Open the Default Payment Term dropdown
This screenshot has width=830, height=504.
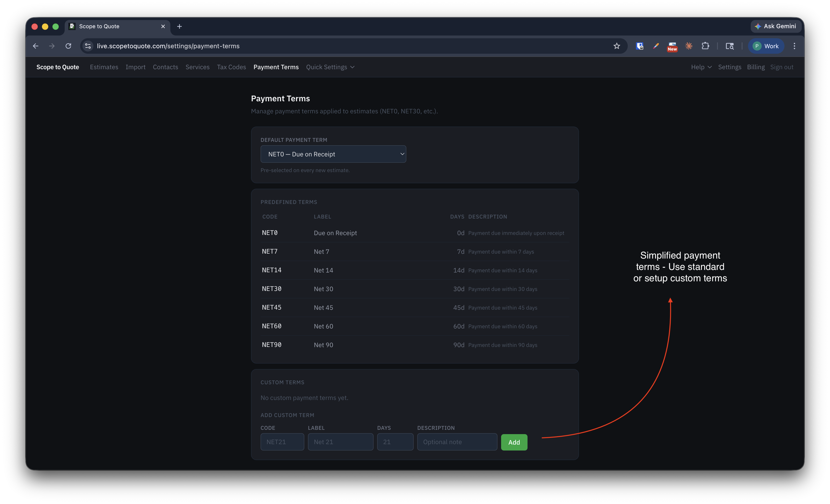click(x=333, y=154)
